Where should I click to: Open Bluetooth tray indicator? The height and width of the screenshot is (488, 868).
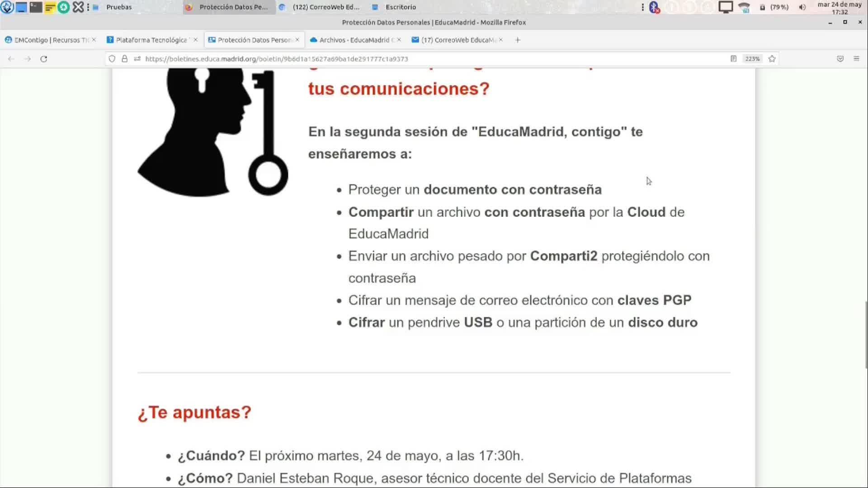654,7
